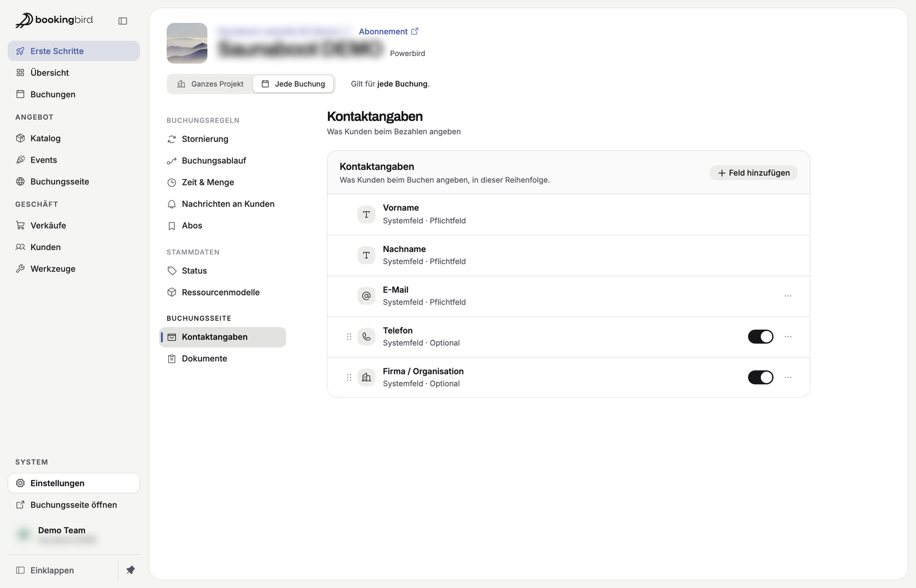Click the bookingbird logo
Viewport: 916px width, 588px height.
click(54, 20)
